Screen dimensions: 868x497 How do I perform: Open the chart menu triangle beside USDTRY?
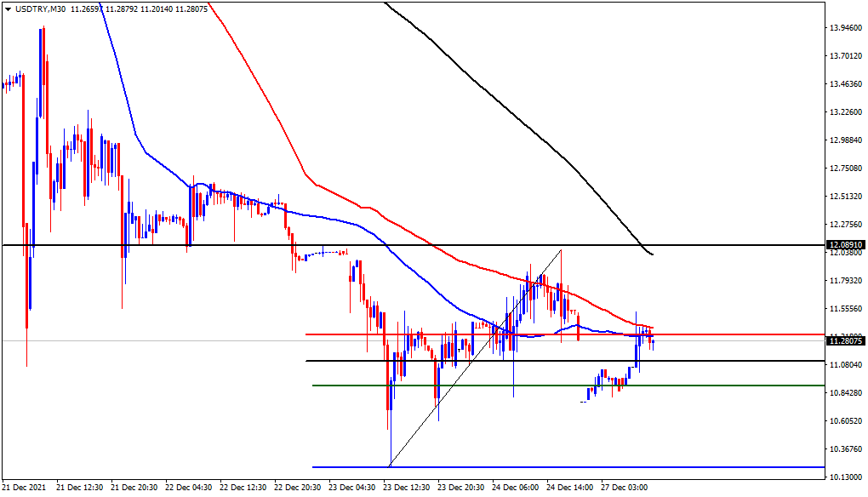(8, 9)
